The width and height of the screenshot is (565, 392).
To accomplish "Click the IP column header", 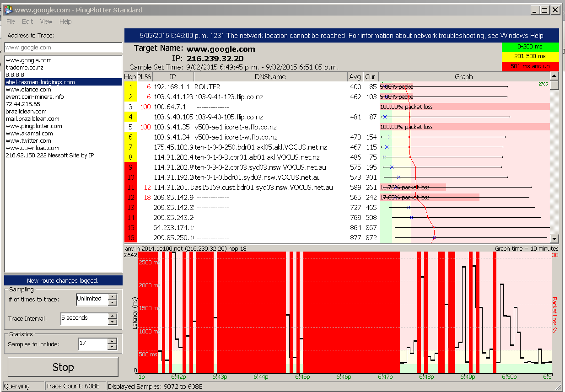I will [172, 77].
